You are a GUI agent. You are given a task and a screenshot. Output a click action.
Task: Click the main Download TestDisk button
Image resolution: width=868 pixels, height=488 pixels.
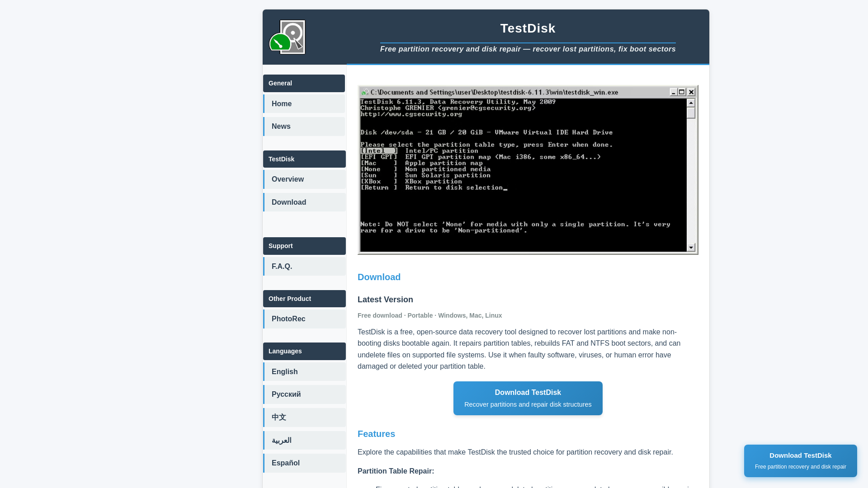pyautogui.click(x=528, y=398)
